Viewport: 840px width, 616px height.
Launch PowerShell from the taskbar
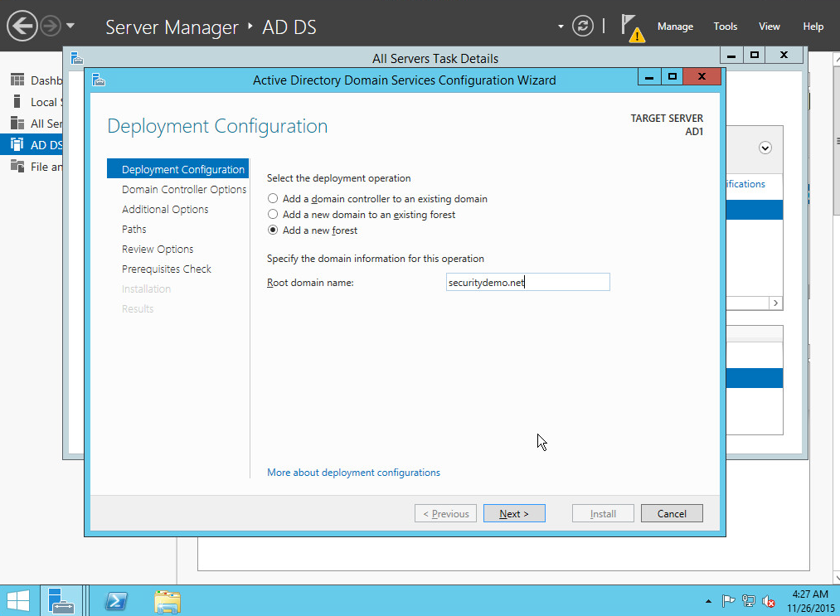[116, 600]
